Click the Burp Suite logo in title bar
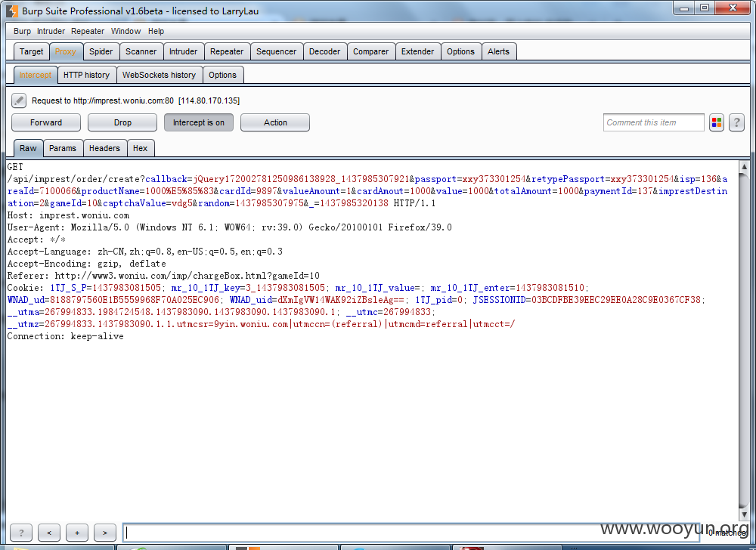Viewport: 756px width, 550px height. pos(12,11)
